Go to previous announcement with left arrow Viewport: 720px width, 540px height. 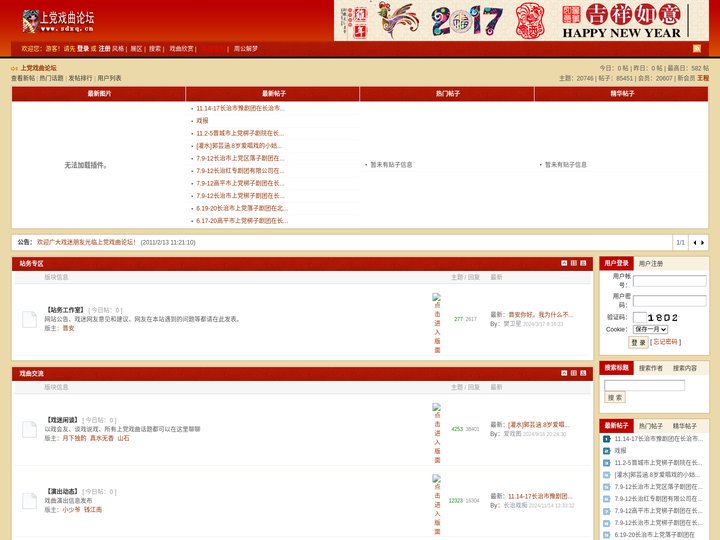(695, 242)
